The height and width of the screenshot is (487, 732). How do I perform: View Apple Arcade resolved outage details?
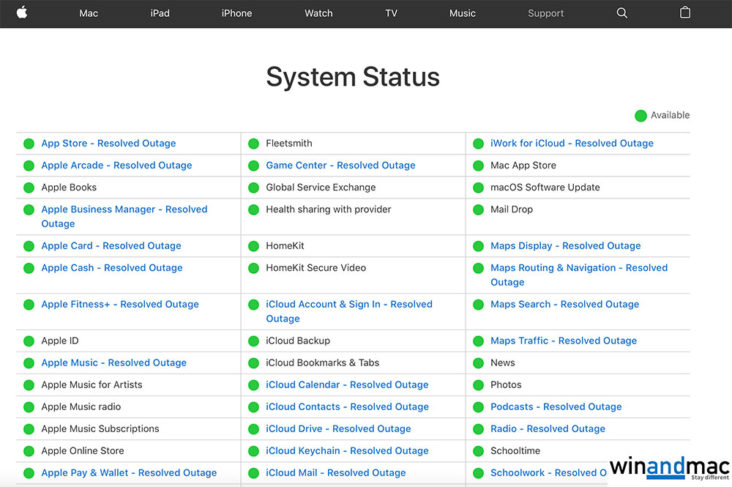[x=116, y=166]
